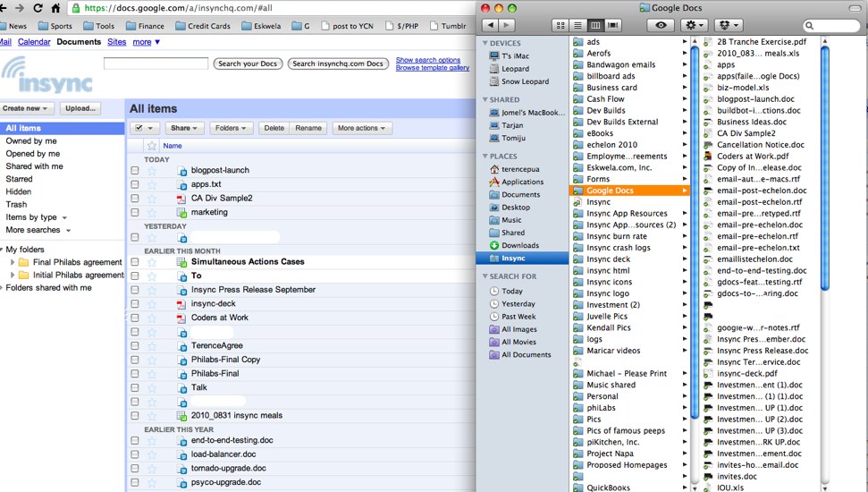This screenshot has height=492, width=868.
Task: Click the Google Docs search input field
Action: coord(156,64)
